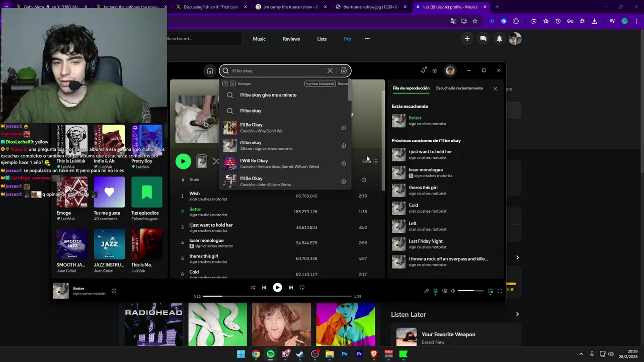Screen dimensions: 644x362
Task: Skip to the next track
Action: 291,288
